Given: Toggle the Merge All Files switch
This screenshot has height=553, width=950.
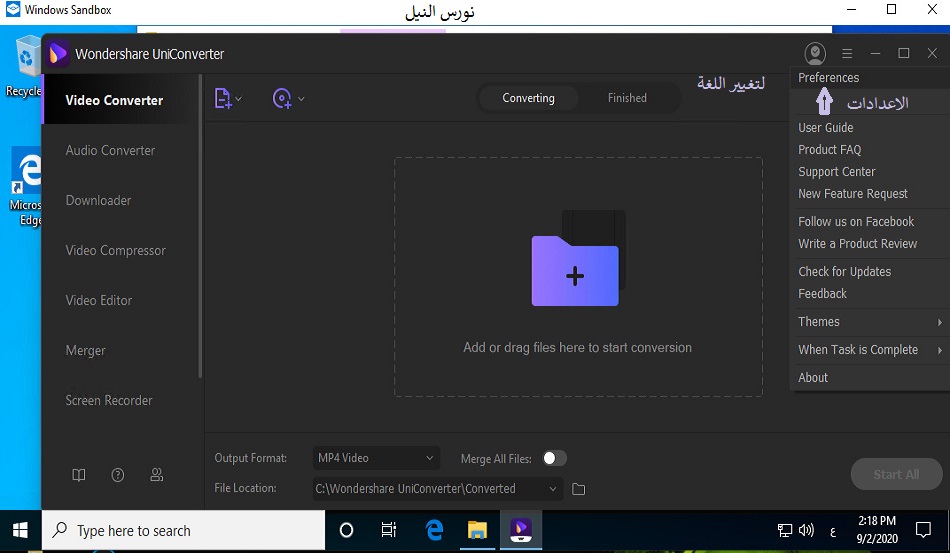Looking at the screenshot, I should click(554, 459).
